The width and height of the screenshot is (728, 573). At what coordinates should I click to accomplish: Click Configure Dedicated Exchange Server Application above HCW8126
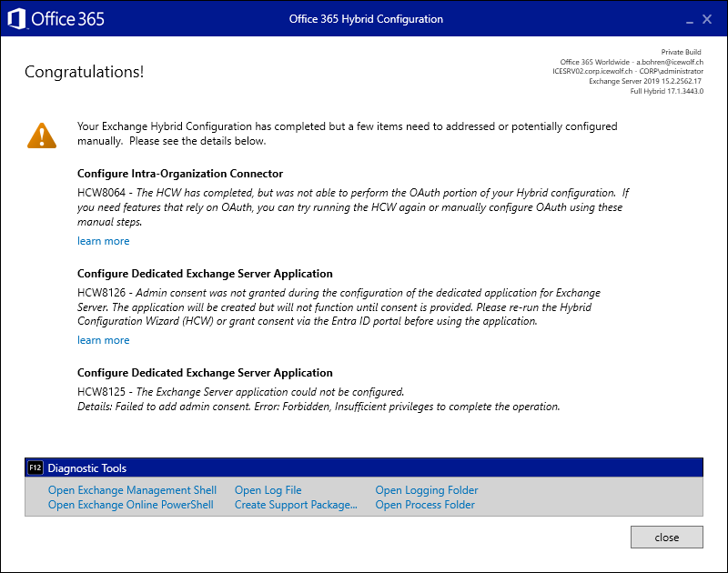point(205,274)
